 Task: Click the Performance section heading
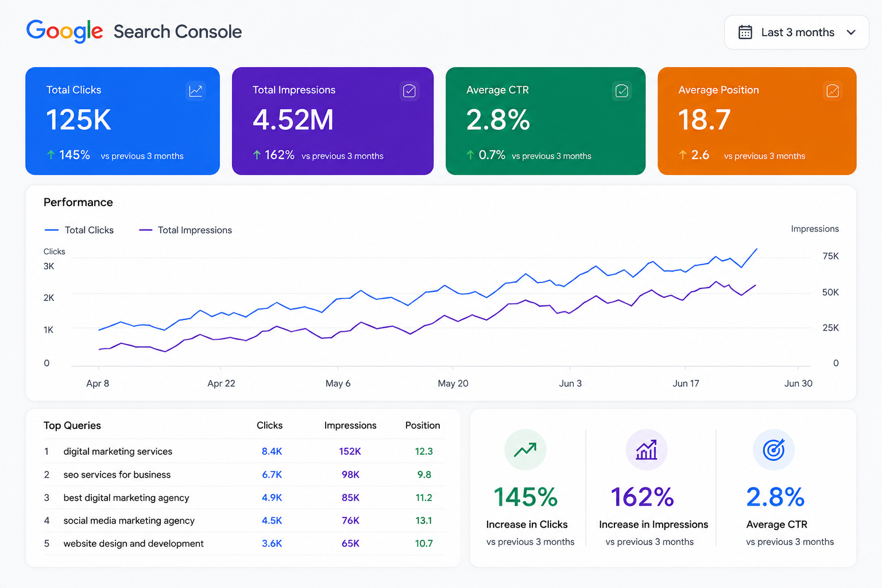coord(78,202)
